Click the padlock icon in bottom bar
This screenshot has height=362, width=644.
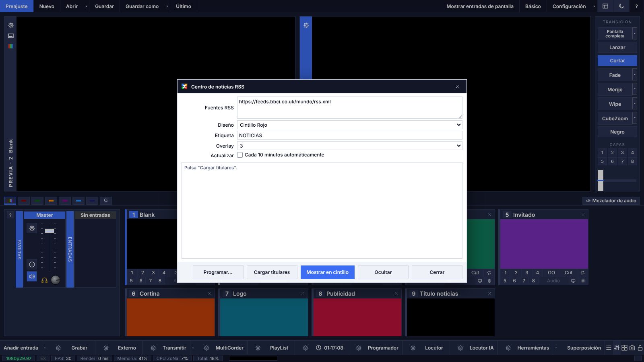pos(640,348)
